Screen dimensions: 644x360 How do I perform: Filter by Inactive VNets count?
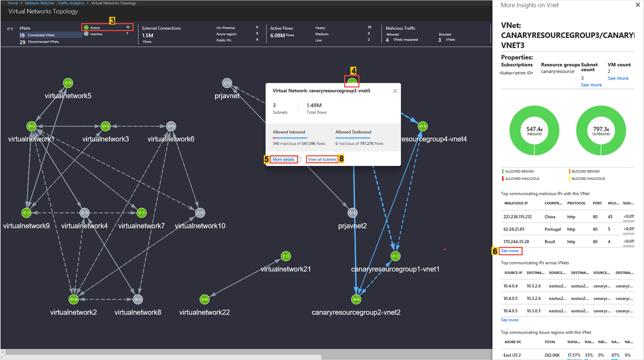(x=128, y=34)
